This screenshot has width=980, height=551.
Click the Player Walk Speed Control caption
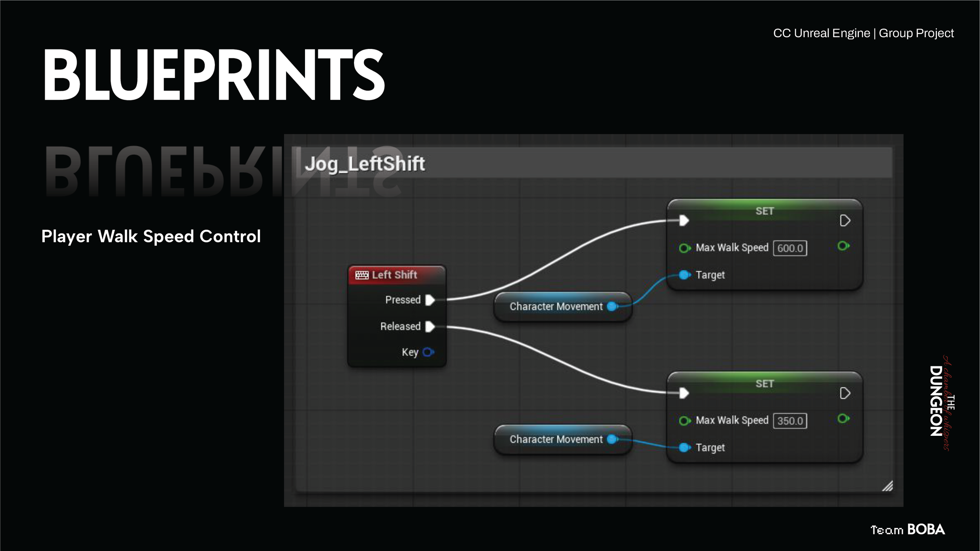(151, 236)
